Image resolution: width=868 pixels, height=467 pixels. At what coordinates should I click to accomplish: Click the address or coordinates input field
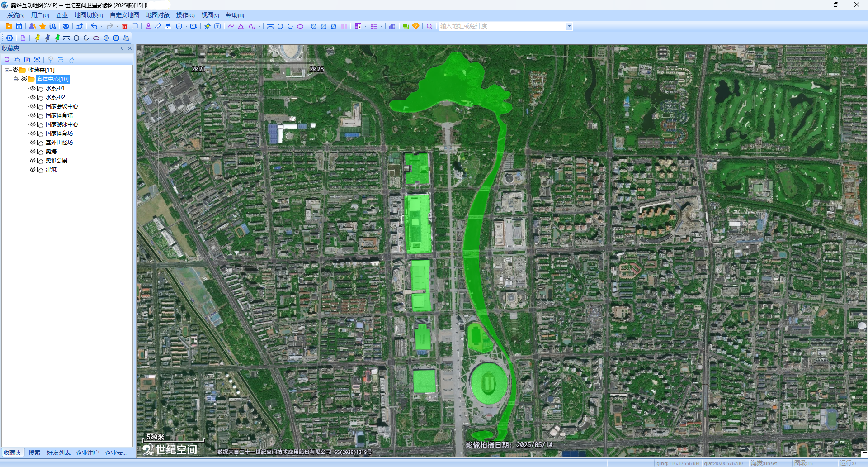502,26
